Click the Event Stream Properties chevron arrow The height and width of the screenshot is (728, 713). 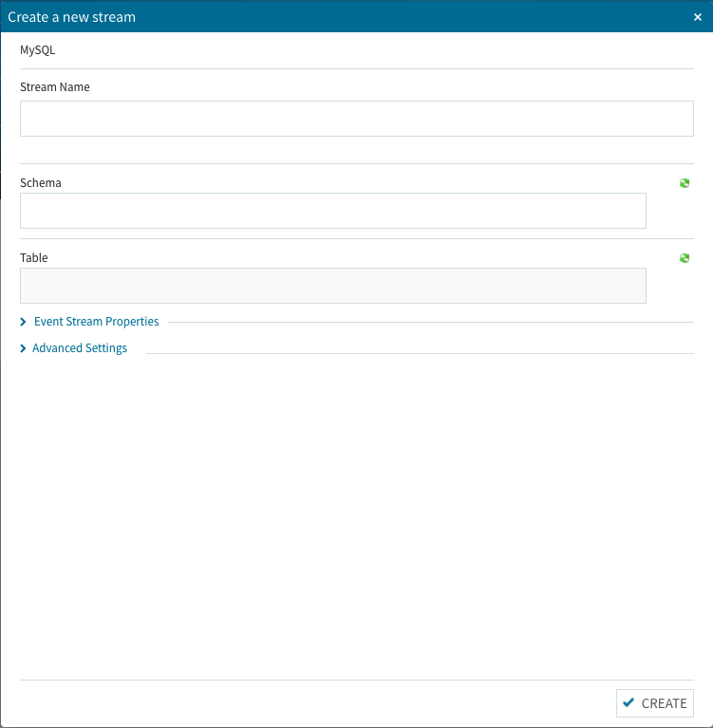pos(23,322)
